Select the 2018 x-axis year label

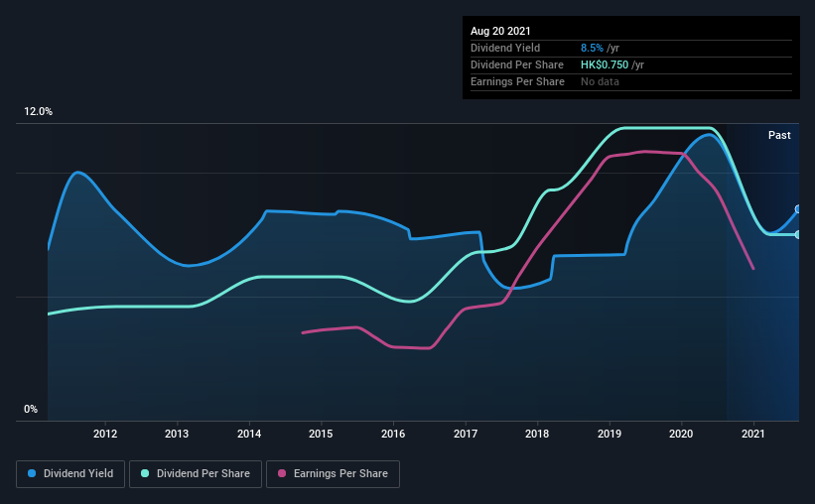(537, 434)
